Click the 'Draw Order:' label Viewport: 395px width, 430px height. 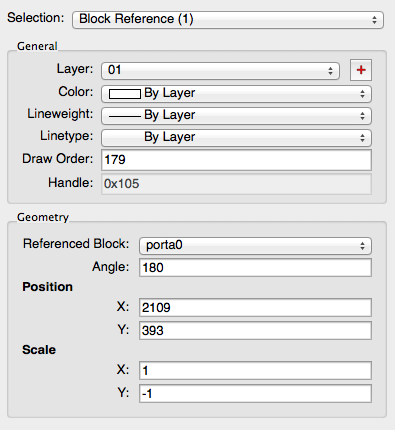coord(58,159)
